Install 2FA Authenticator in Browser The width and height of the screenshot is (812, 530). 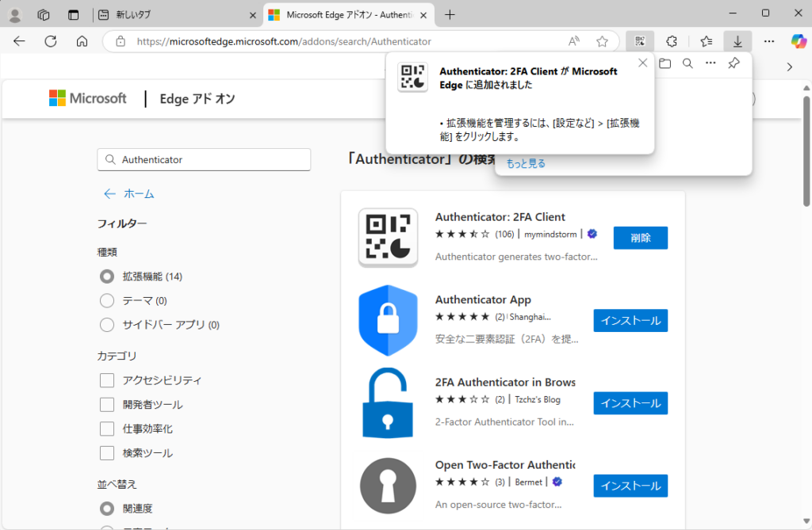tap(630, 403)
